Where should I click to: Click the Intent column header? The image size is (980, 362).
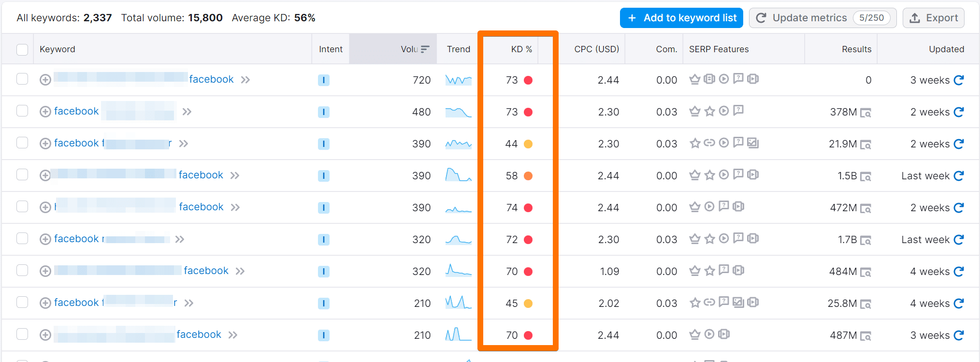pyautogui.click(x=331, y=49)
